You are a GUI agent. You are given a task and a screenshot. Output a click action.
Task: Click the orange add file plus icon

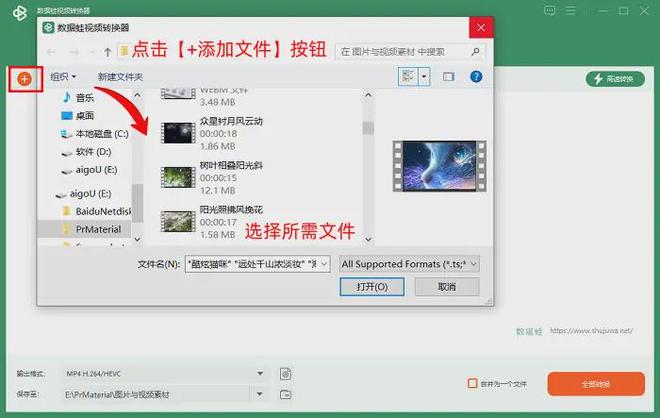coord(24,79)
